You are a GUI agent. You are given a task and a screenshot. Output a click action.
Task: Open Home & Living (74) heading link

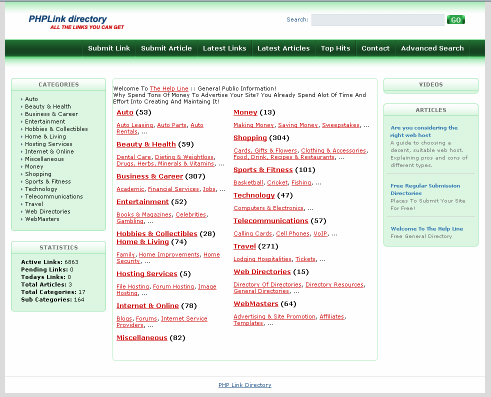point(143,242)
